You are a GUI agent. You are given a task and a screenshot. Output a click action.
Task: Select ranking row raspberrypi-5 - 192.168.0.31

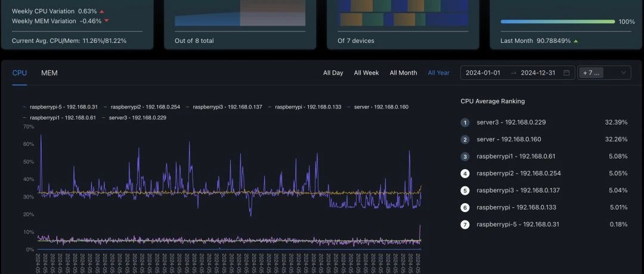coord(544,225)
